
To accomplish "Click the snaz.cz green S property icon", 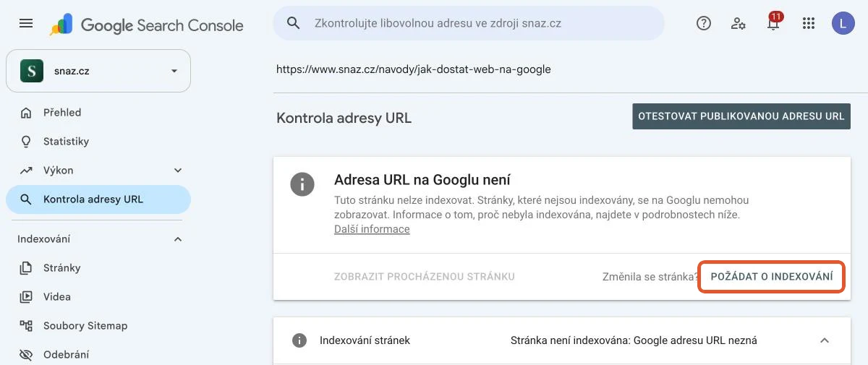I will pos(32,71).
